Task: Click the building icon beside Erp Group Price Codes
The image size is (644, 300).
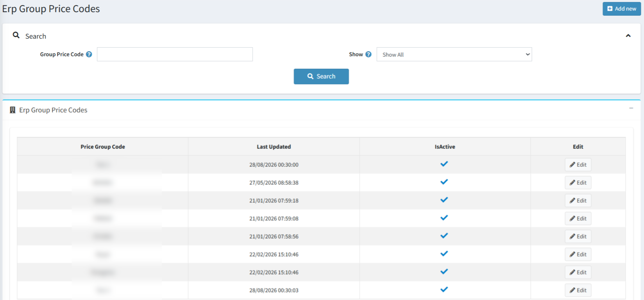Action: [13, 110]
